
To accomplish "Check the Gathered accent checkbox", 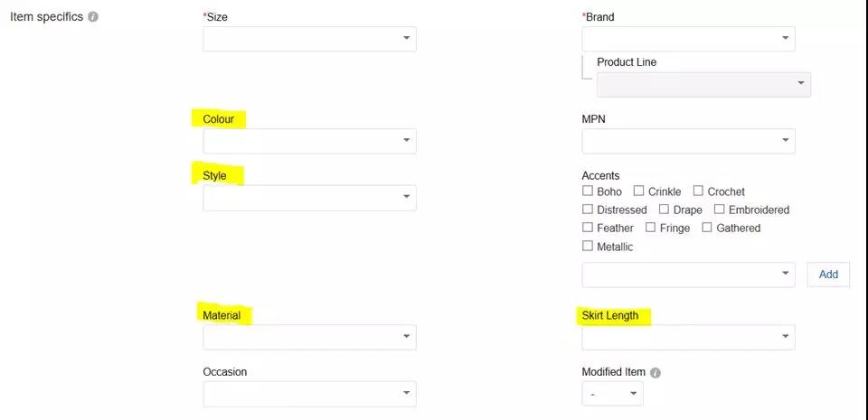I will pyautogui.click(x=707, y=228).
